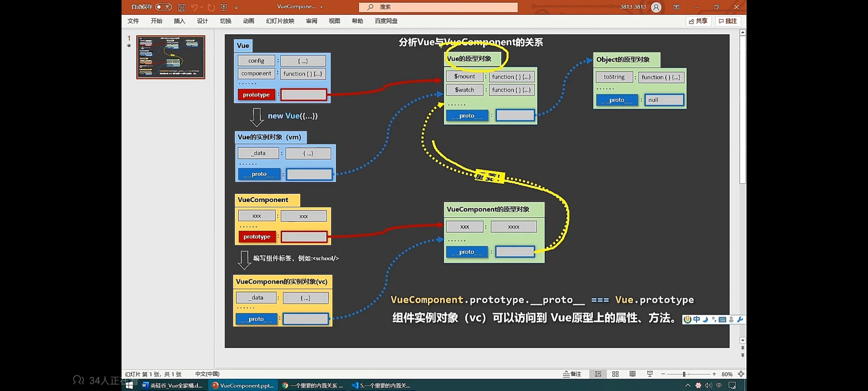868x391 pixels.
Task: Click the zoom slider handle
Action: [x=684, y=374]
